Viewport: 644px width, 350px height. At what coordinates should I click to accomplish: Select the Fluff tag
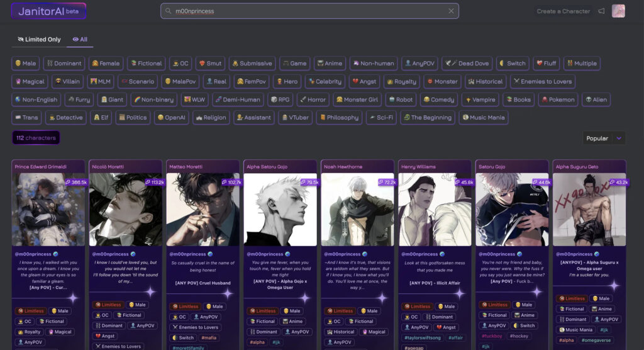pos(547,64)
